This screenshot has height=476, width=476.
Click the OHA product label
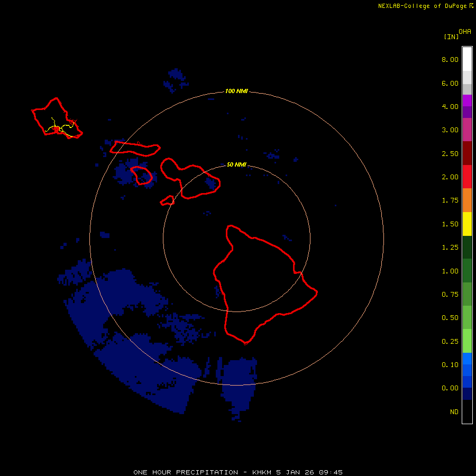point(465,32)
